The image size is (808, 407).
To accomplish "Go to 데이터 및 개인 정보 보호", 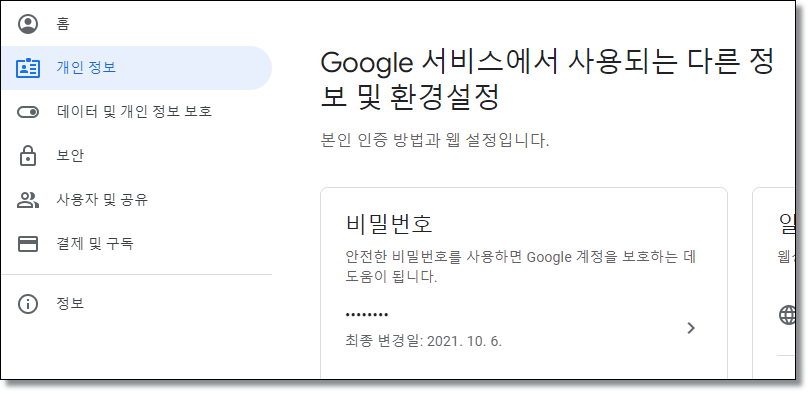I will (x=136, y=112).
